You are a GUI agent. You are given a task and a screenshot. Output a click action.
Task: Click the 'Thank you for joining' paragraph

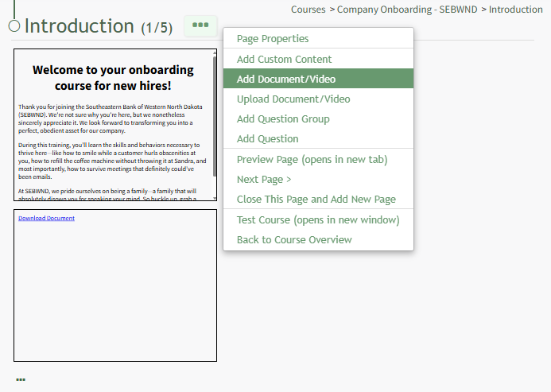111,118
